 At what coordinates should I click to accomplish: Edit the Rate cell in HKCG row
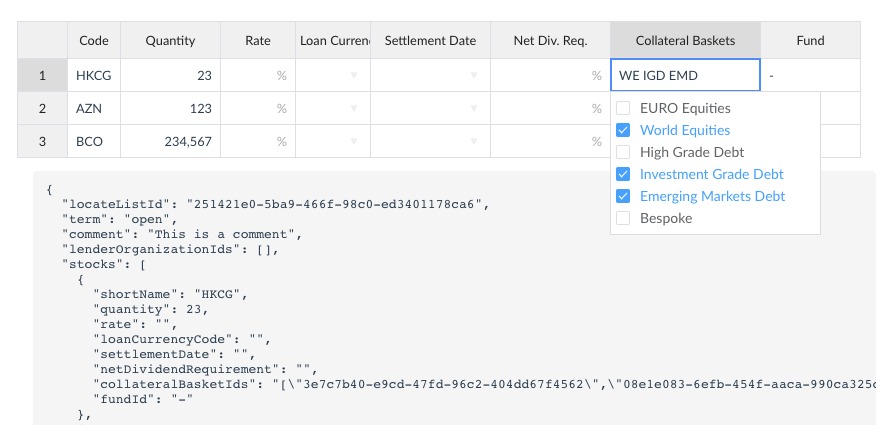(258, 75)
